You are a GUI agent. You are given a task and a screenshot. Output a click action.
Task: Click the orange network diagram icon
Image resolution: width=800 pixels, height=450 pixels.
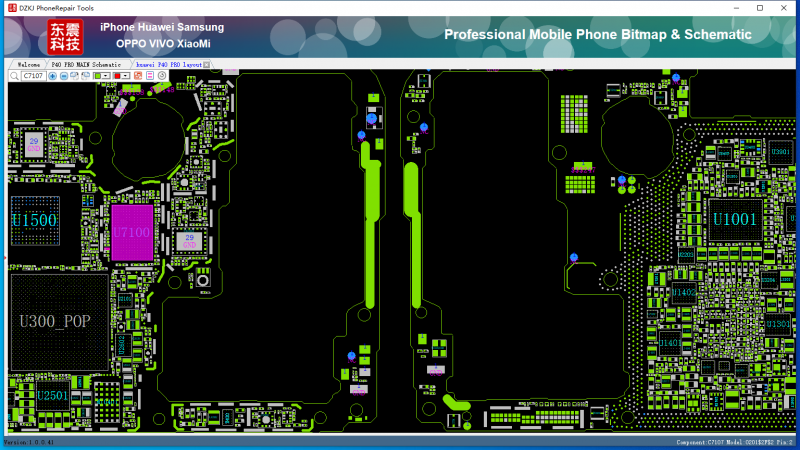pos(138,76)
